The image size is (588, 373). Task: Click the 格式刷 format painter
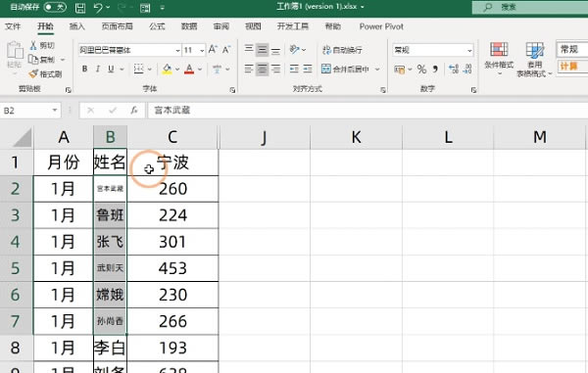click(x=46, y=73)
